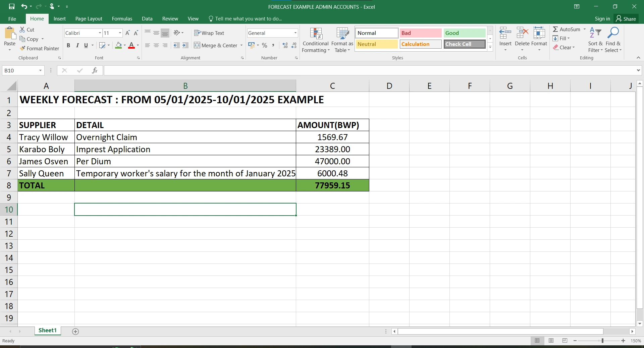Switch to the Formulas ribbon tab

point(122,19)
